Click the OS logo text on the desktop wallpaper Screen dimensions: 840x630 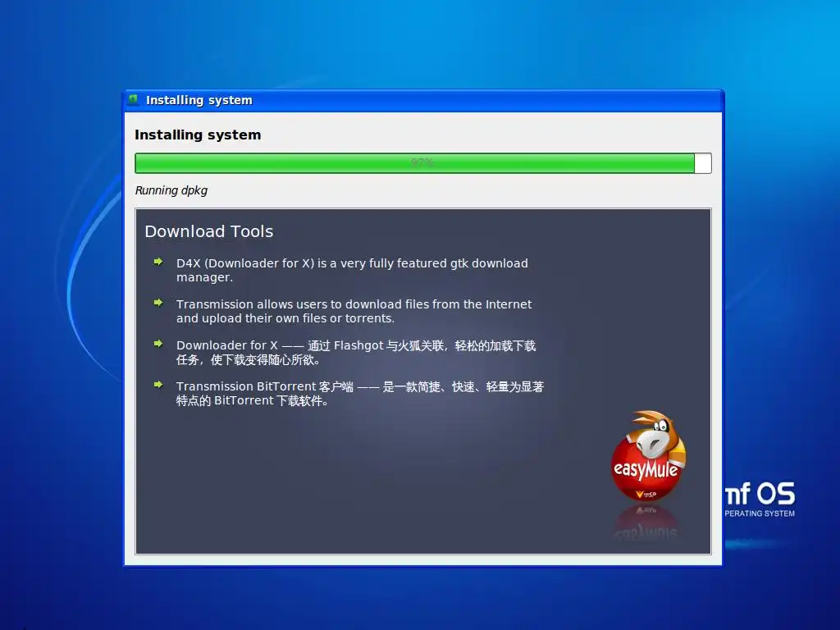point(760,500)
